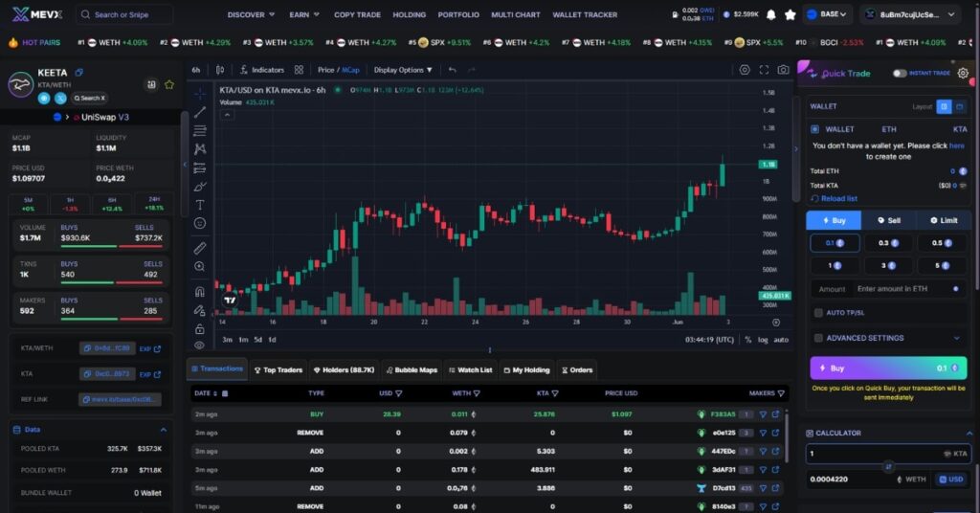The width and height of the screenshot is (980, 513).
Task: Open the Fibonacci retracement tool in the chart toolbar
Action: (x=200, y=130)
